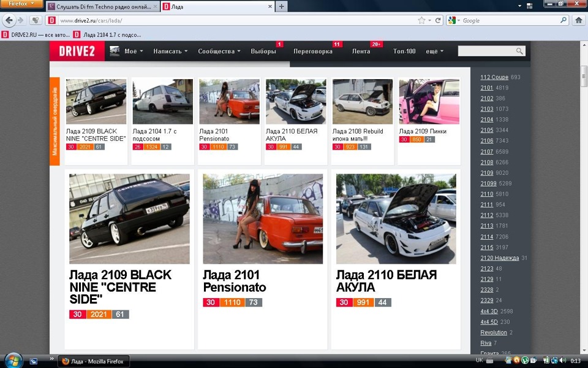Click the 0:13 taskbar clock
This screenshot has height=368, width=588.
tap(576, 361)
